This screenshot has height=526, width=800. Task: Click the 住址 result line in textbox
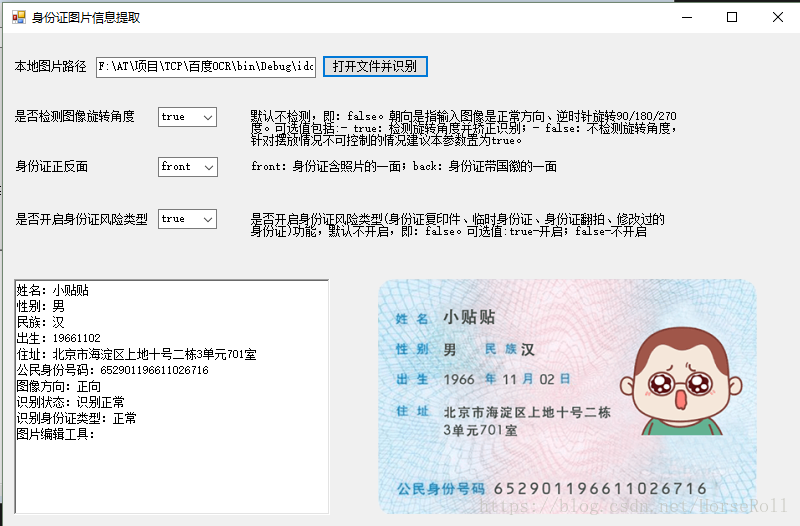click(136, 354)
